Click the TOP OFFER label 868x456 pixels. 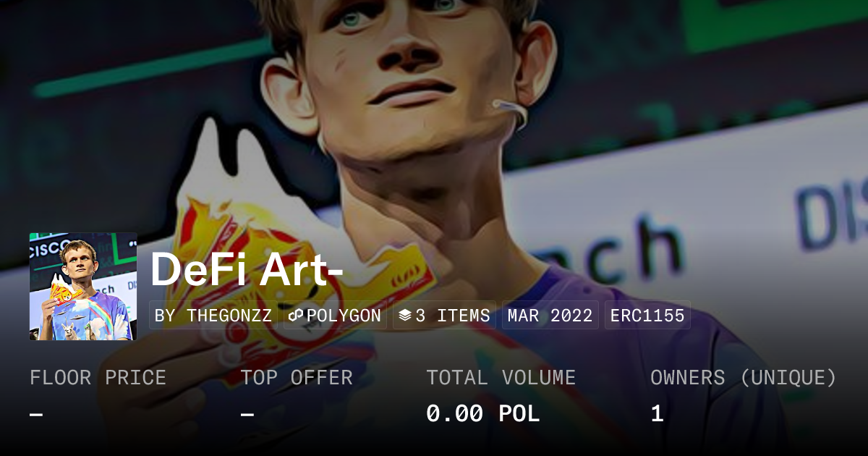pos(297,377)
